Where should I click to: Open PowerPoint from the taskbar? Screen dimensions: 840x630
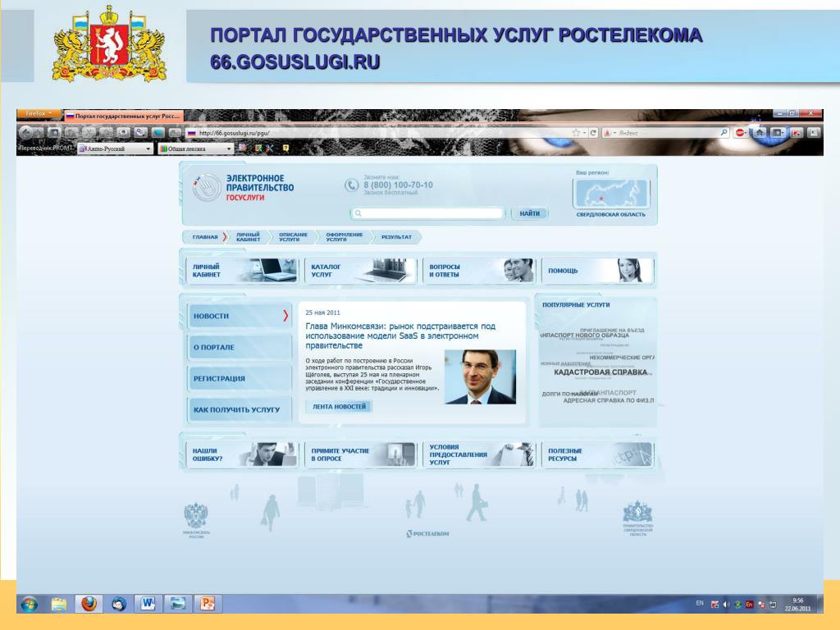(208, 605)
